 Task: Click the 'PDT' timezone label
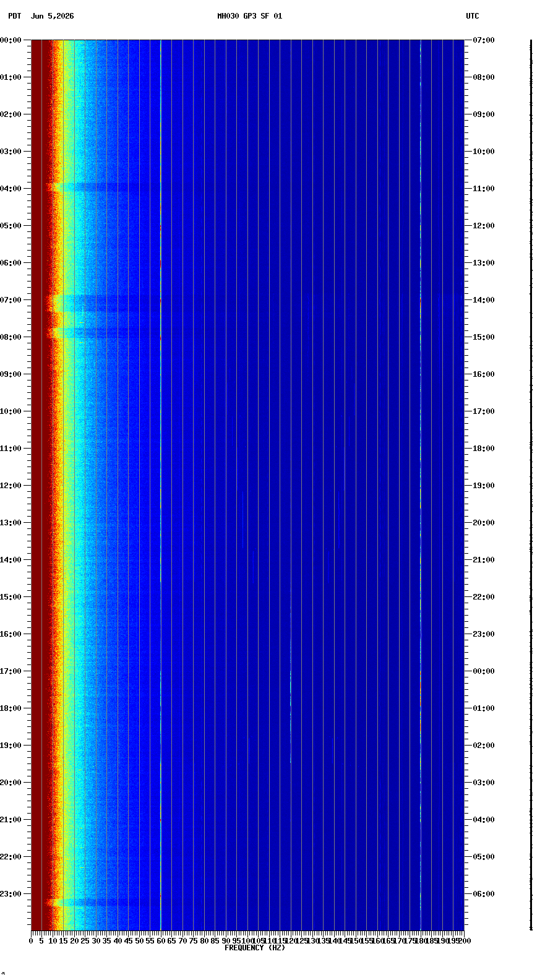pyautogui.click(x=14, y=16)
